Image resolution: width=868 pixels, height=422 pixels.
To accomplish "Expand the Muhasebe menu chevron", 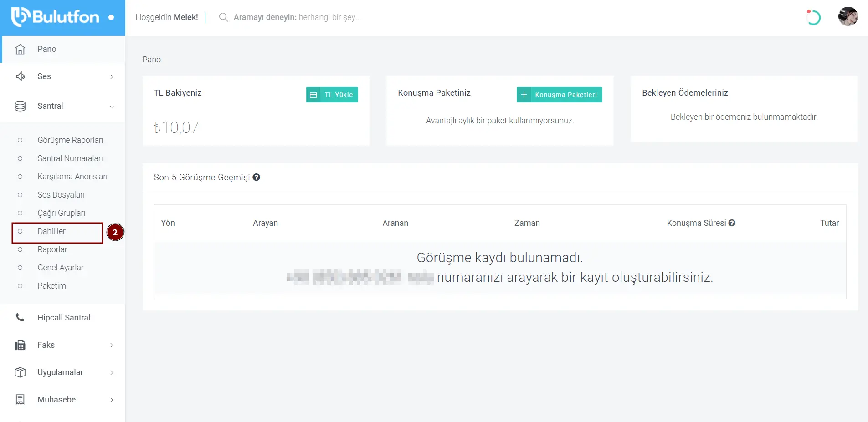I will click(112, 400).
